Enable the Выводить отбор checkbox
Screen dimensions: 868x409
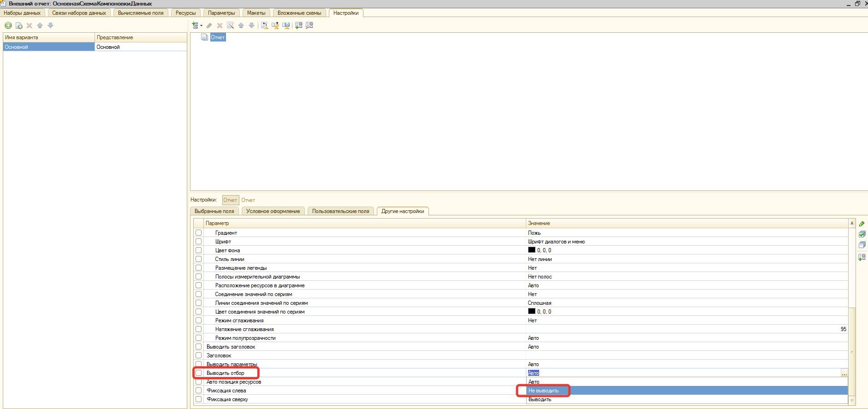[x=199, y=373]
